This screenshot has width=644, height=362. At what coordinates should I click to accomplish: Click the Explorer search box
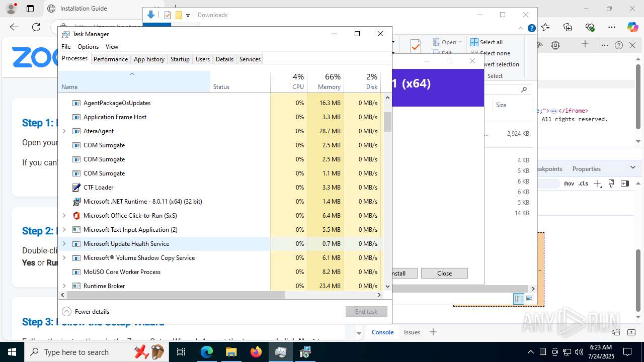507,89
